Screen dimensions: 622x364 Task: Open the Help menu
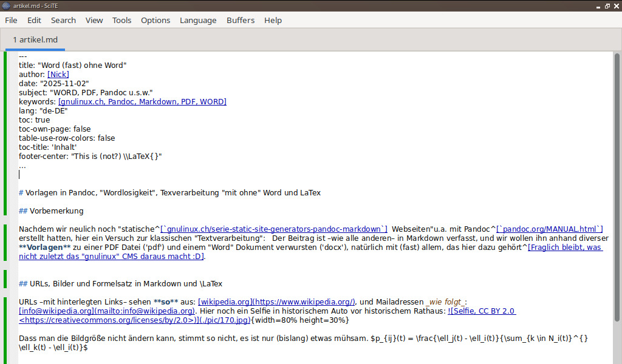[x=273, y=20]
